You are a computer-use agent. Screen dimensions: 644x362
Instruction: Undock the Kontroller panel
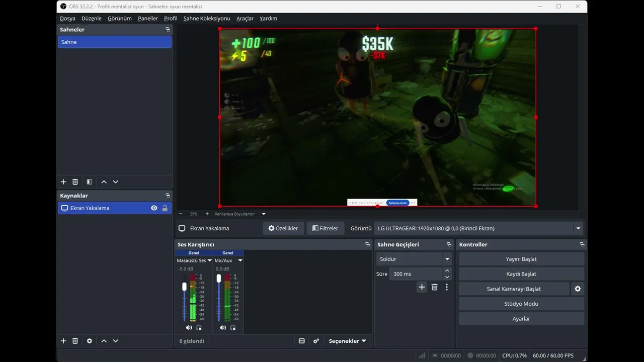click(x=582, y=244)
